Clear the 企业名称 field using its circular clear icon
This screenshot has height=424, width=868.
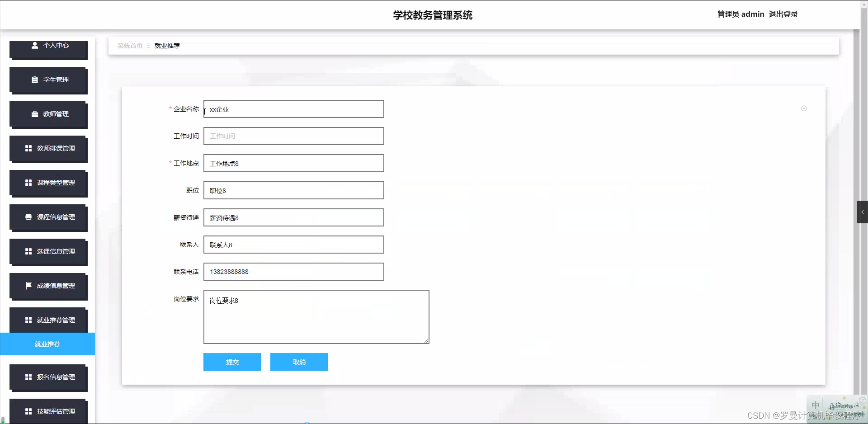click(x=804, y=108)
